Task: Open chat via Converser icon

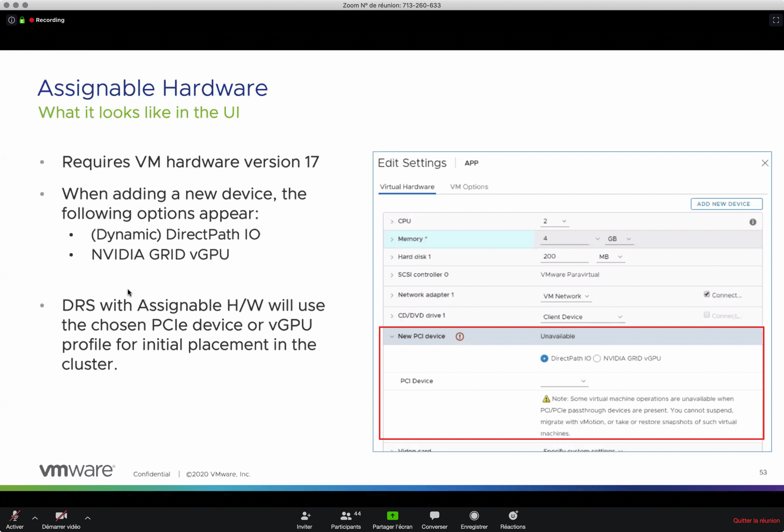Action: pyautogui.click(x=434, y=515)
